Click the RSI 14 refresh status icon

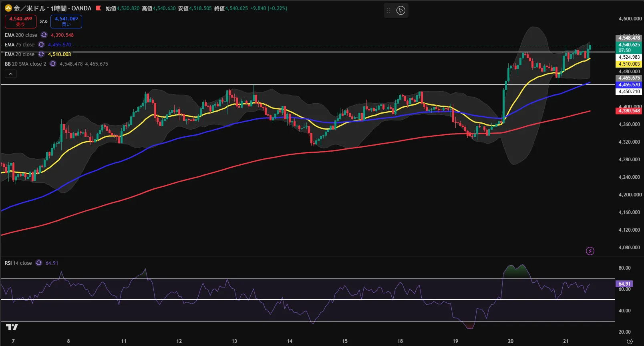pyautogui.click(x=39, y=263)
